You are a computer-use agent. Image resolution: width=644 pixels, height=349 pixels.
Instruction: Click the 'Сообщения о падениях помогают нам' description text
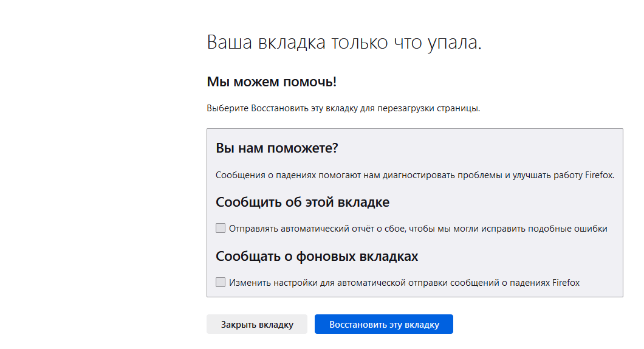coord(415,175)
